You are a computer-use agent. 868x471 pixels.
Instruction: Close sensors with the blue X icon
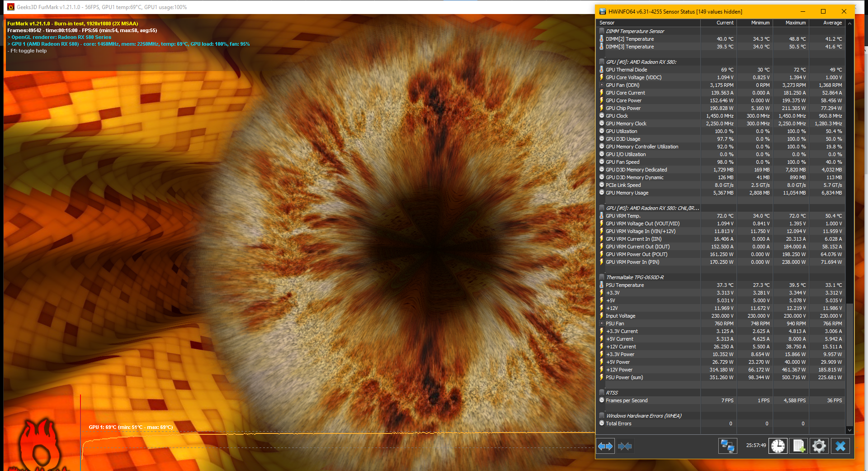coord(840,446)
